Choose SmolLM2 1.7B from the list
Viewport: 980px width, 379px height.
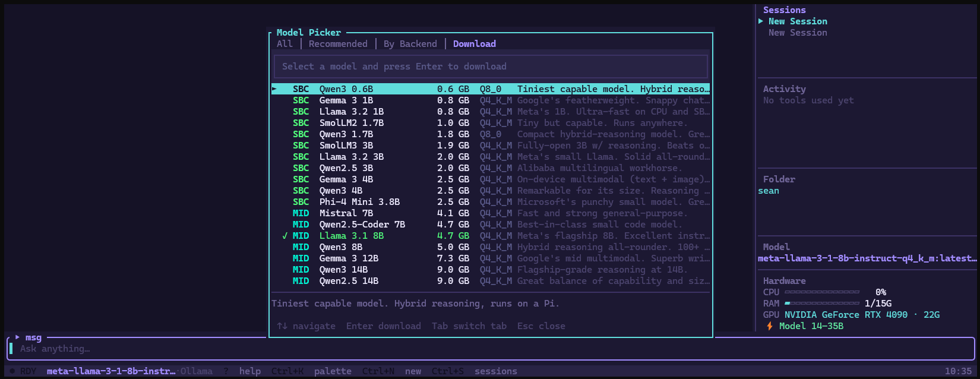coord(491,123)
